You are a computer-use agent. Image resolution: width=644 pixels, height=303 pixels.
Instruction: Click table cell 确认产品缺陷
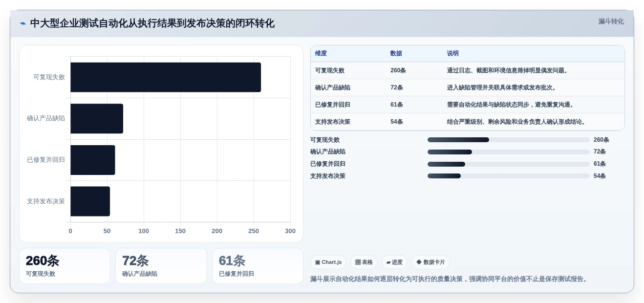pos(333,87)
